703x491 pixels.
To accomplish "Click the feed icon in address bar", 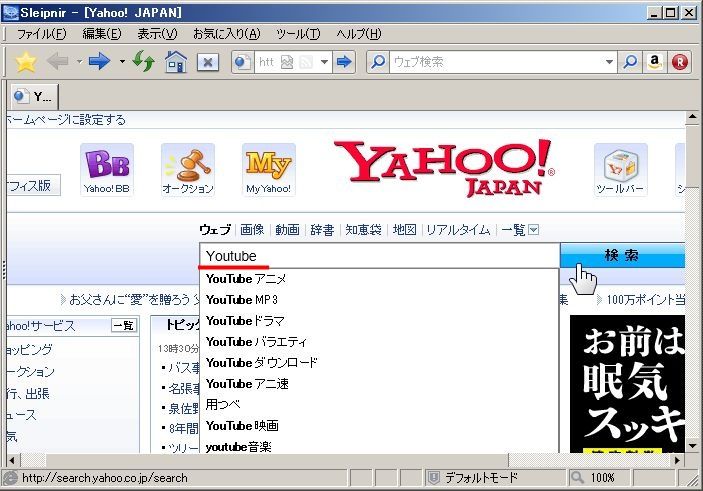I will point(306,62).
